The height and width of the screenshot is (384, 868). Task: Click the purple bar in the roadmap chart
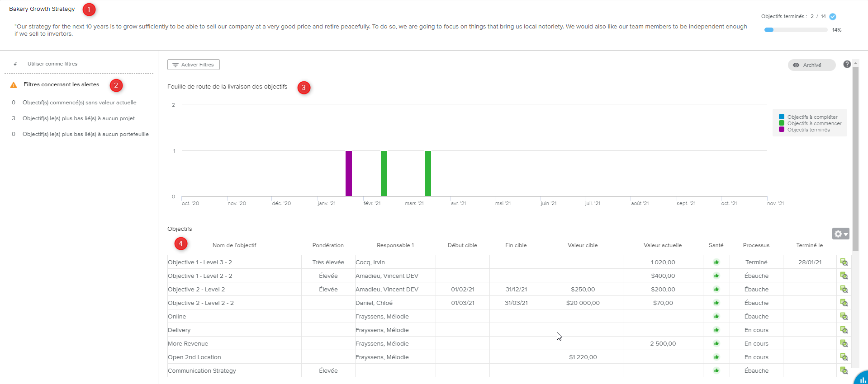349,173
